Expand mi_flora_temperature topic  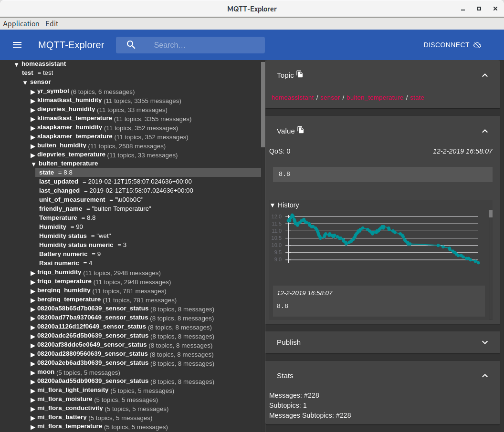[x=33, y=427]
